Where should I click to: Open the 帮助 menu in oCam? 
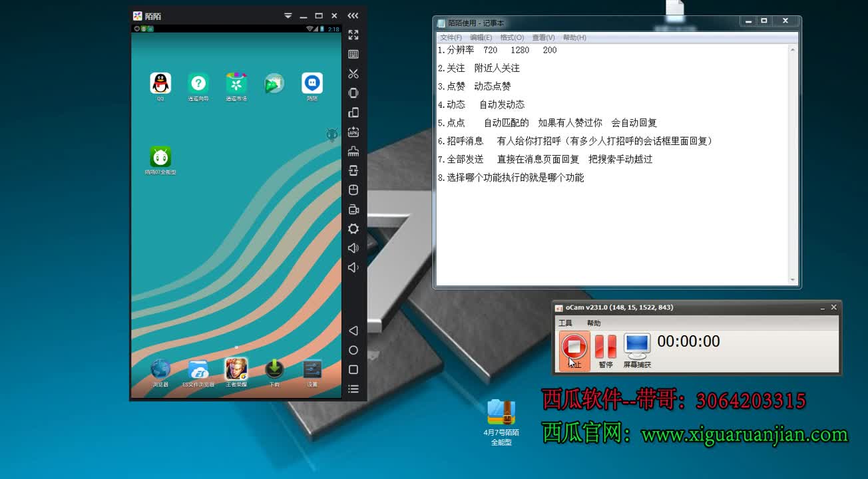[x=593, y=323]
